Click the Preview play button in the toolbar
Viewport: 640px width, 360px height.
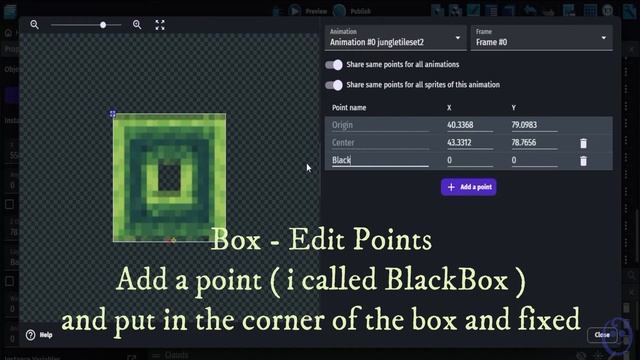294,11
